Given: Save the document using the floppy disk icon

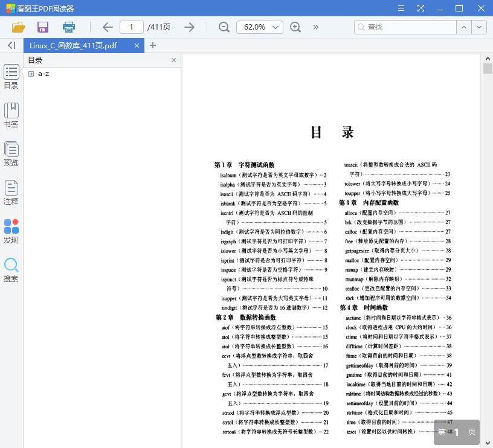Looking at the screenshot, I should 43,27.
